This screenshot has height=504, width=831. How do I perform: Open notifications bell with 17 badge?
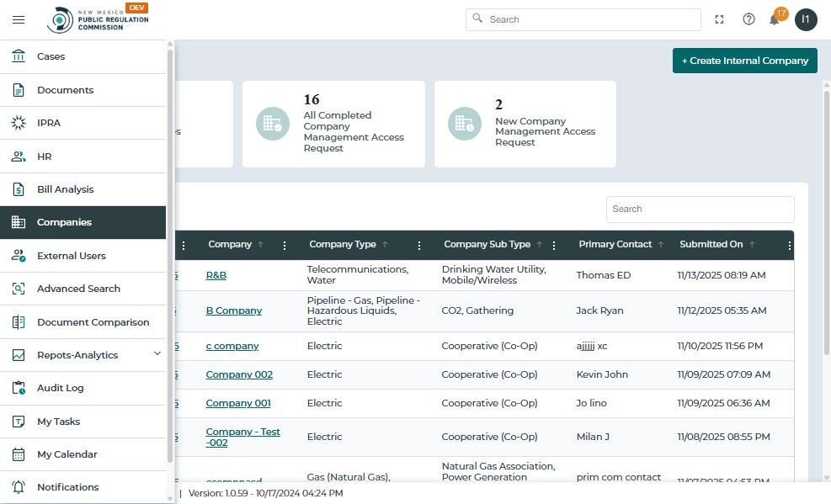pyautogui.click(x=775, y=19)
